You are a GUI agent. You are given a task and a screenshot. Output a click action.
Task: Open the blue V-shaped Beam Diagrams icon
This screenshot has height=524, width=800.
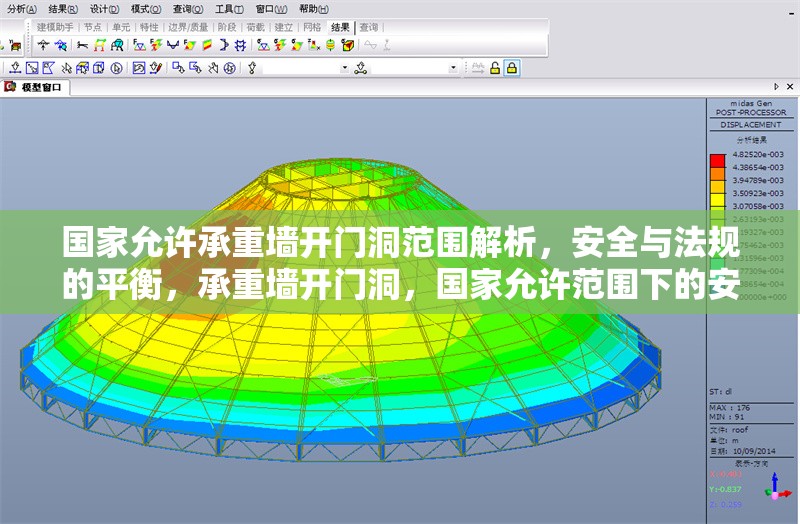click(173, 45)
